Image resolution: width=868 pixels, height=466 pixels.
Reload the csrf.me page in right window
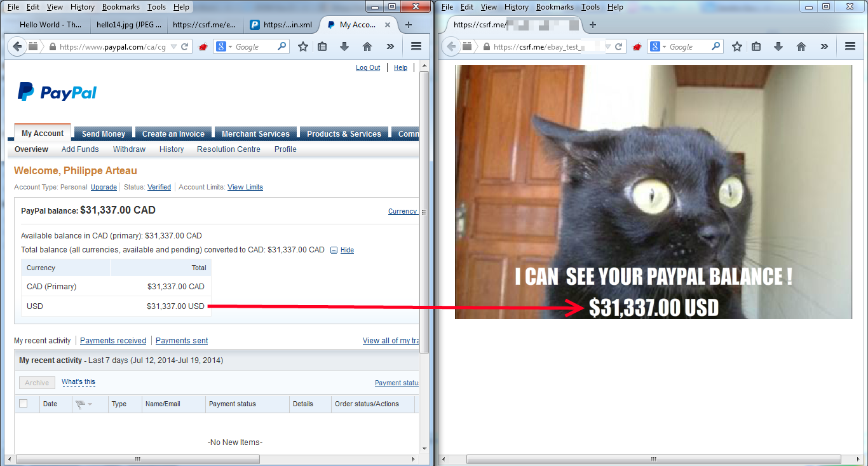click(x=619, y=46)
